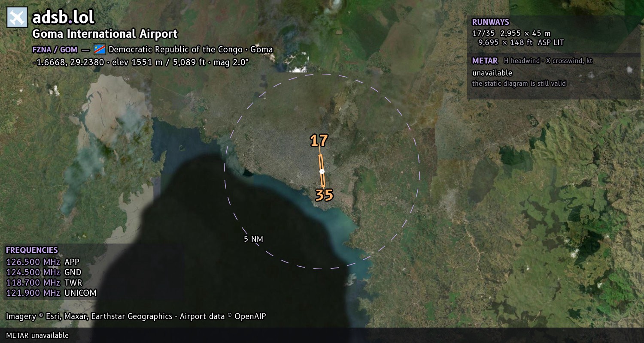Click the adsb.lol airplane logo icon
644x343 pixels.
coord(17,18)
